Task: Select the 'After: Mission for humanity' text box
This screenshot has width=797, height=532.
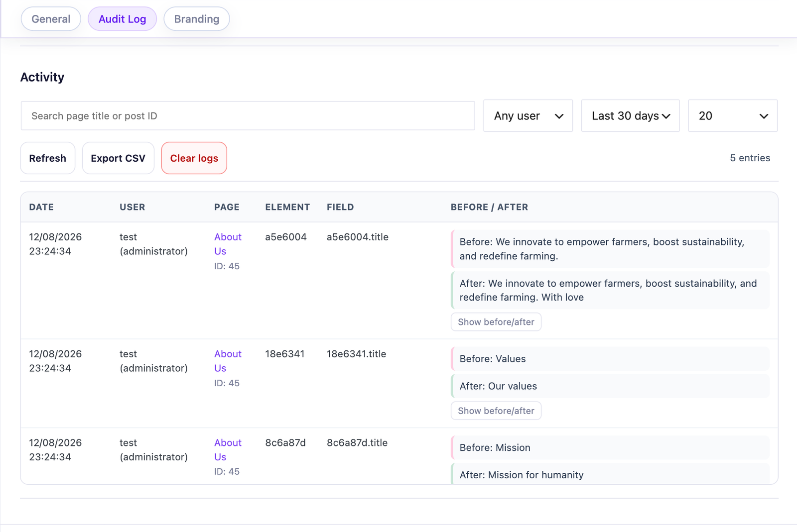Action: pos(610,474)
